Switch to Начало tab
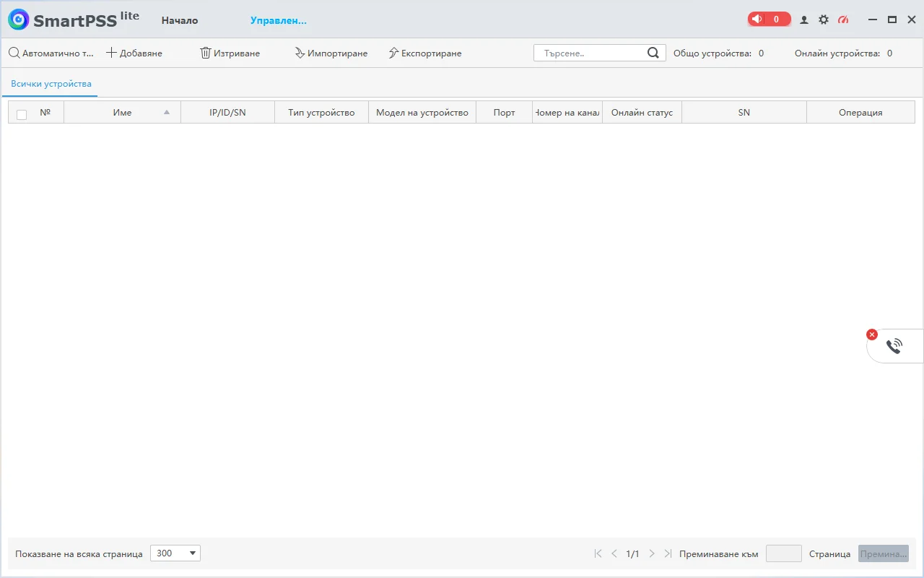 coord(180,20)
